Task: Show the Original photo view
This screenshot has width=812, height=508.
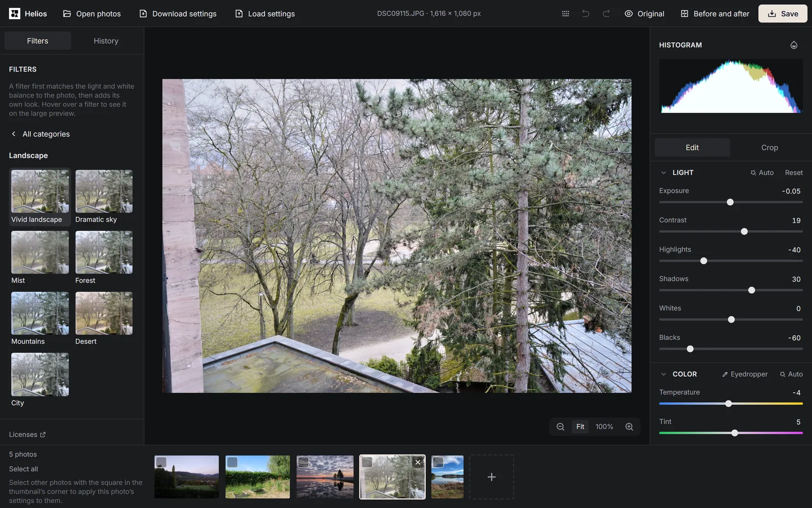Action: 645,14
